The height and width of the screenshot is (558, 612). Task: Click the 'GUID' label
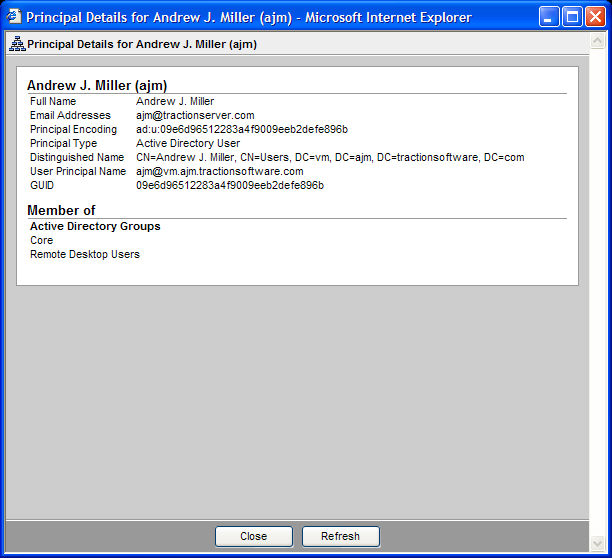42,185
